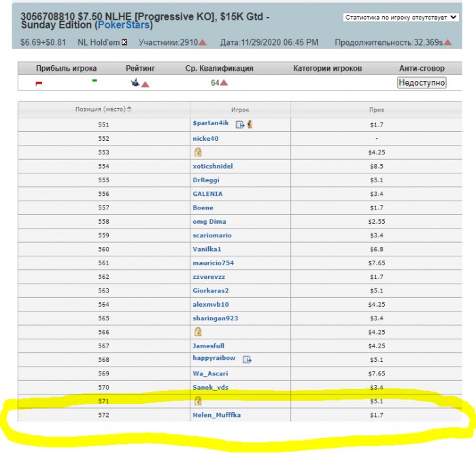Click the chess knight icon beside $partan4ik
The height and width of the screenshot is (453, 476).
pyautogui.click(x=250, y=124)
